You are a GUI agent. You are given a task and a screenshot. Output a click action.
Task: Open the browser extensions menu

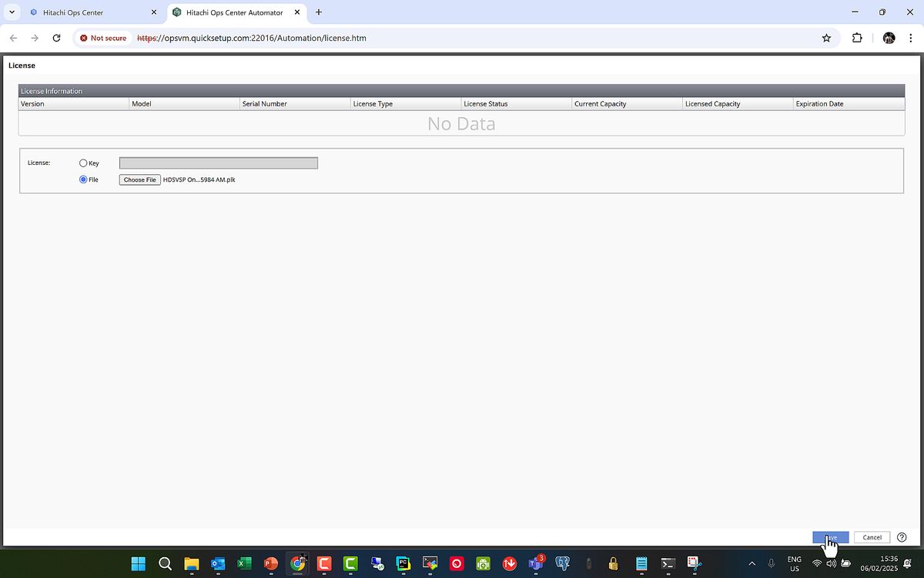point(857,38)
